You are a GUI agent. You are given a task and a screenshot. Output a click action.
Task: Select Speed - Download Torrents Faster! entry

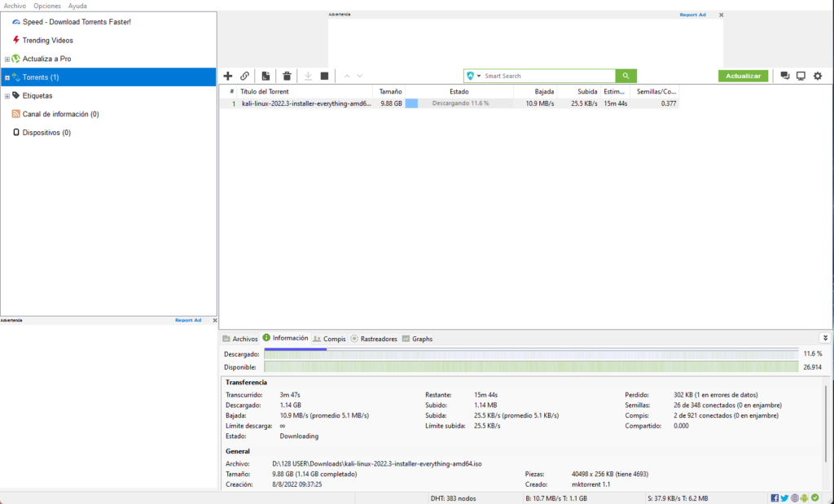tap(77, 22)
